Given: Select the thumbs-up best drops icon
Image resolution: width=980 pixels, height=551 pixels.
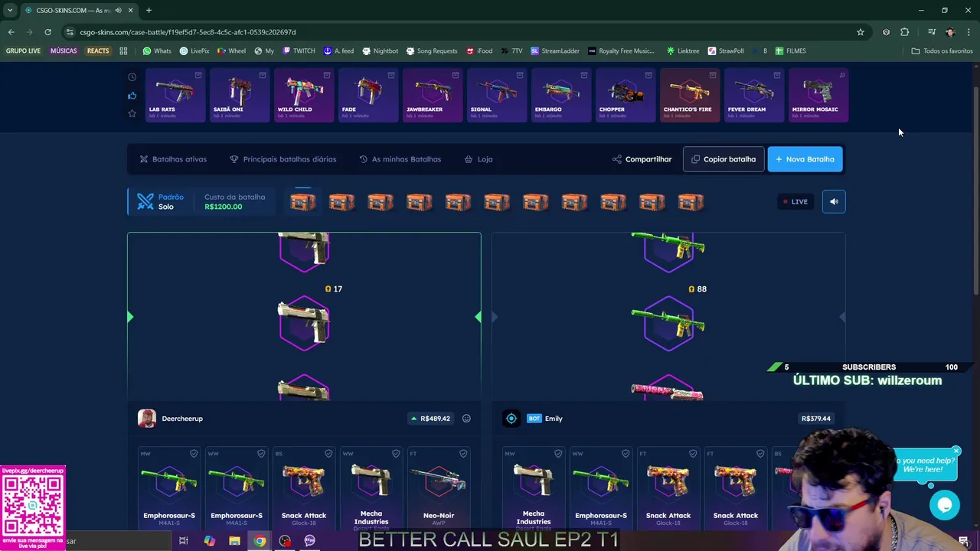Looking at the screenshot, I should click(x=132, y=96).
